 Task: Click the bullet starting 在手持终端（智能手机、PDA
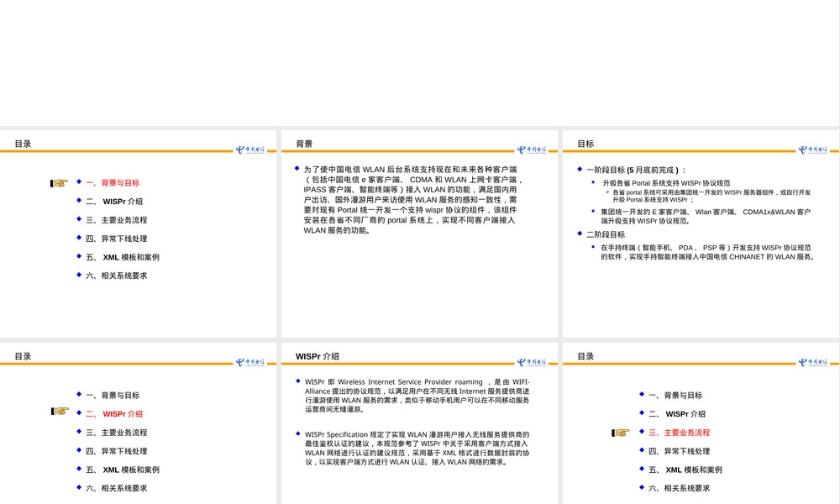pos(707,252)
